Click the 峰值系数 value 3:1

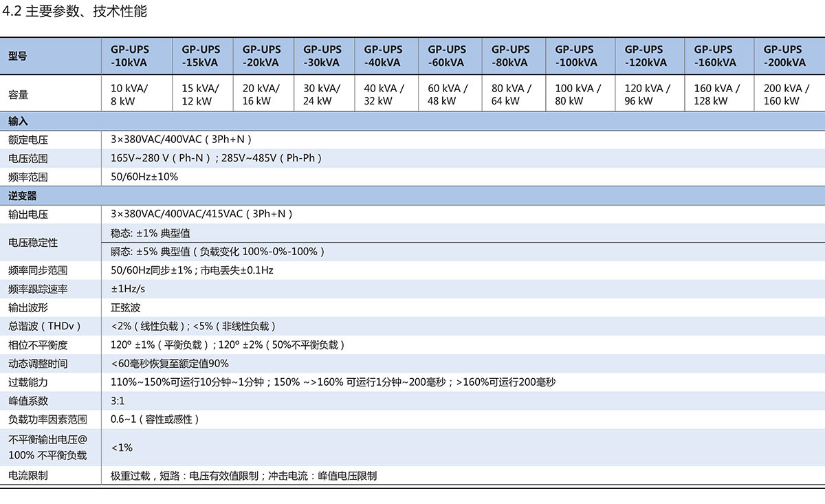point(118,400)
